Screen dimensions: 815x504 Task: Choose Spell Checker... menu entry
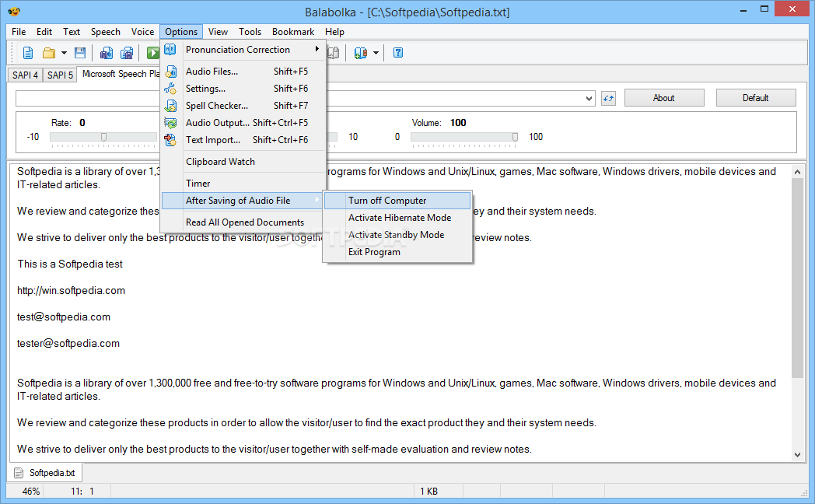pyautogui.click(x=243, y=106)
